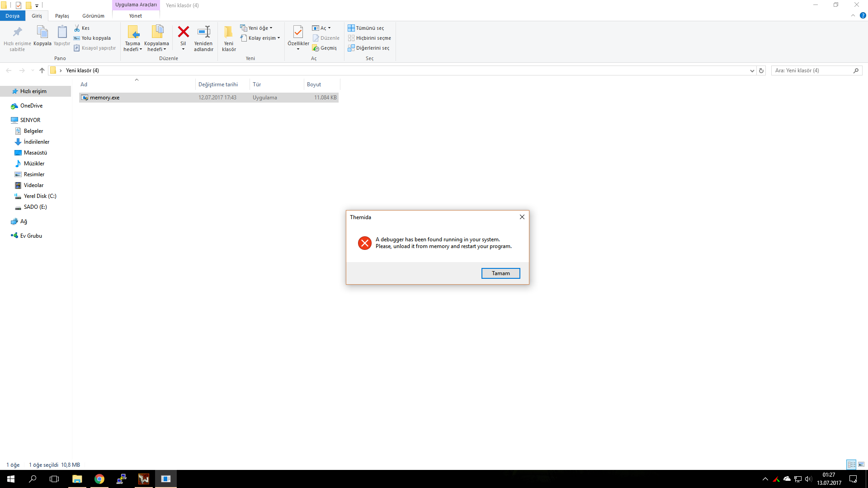
Task: Click Düzenle edit in ribbon
Action: [326, 38]
